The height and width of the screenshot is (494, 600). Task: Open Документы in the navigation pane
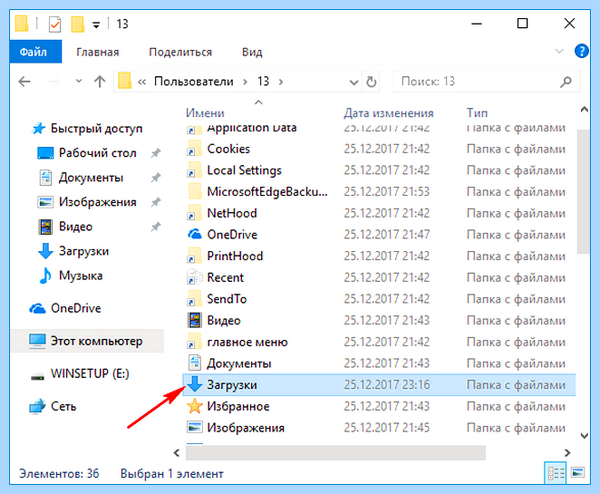[91, 178]
